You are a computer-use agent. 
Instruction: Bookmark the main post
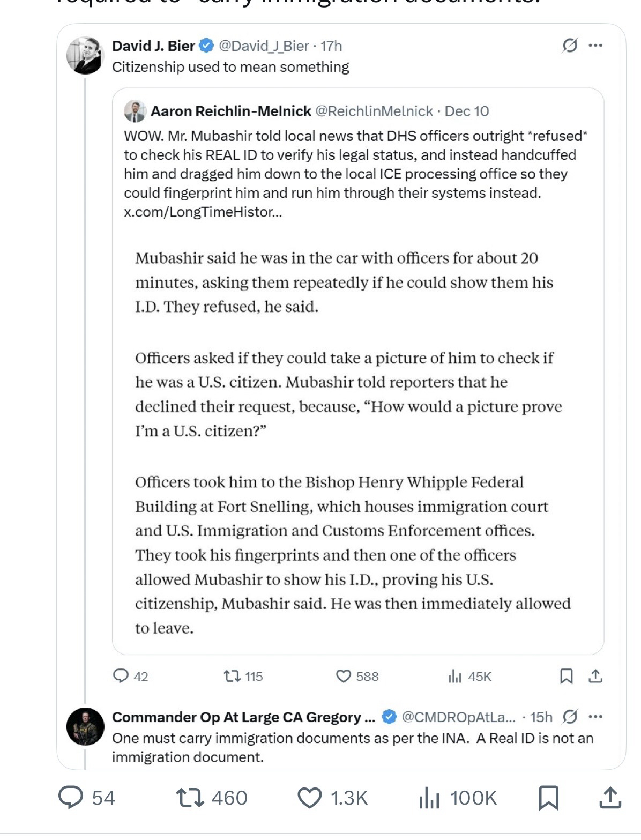(548, 798)
